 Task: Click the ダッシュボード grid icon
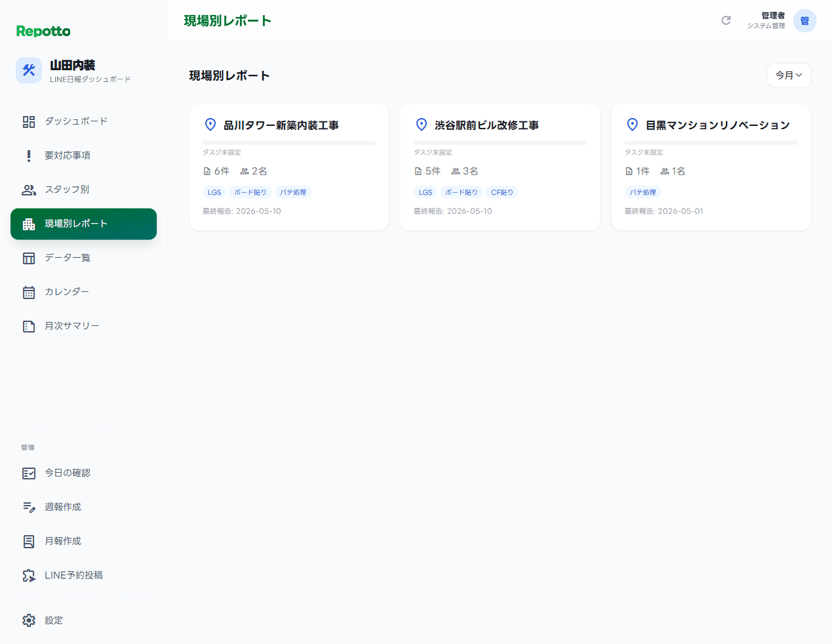[x=29, y=121]
